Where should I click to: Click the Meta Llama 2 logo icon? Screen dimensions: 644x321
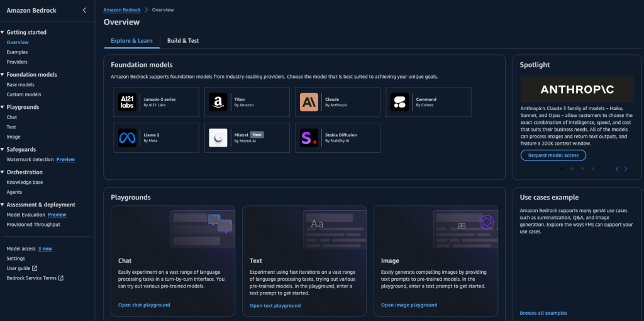click(127, 138)
